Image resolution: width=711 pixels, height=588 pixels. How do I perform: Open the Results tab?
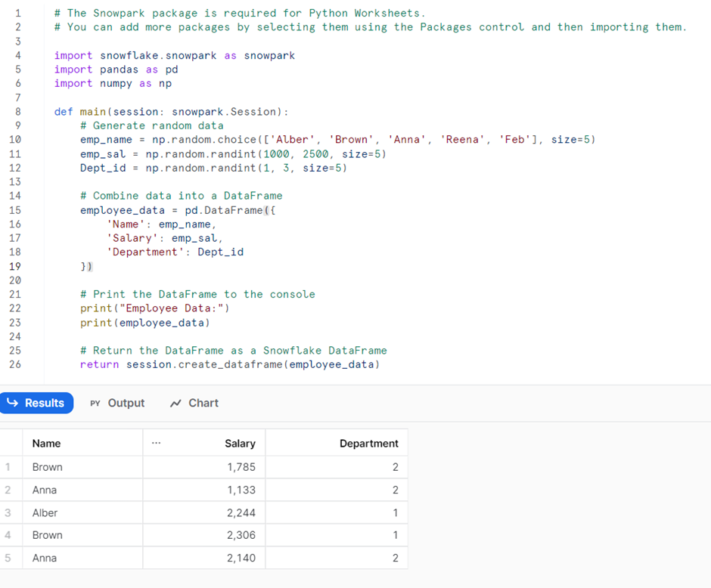36,403
